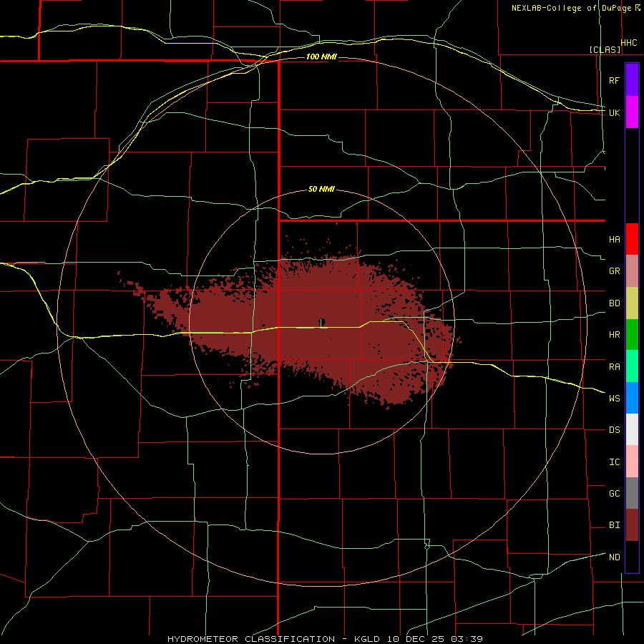
Task: Click the [CLAS] units label
Action: point(605,49)
